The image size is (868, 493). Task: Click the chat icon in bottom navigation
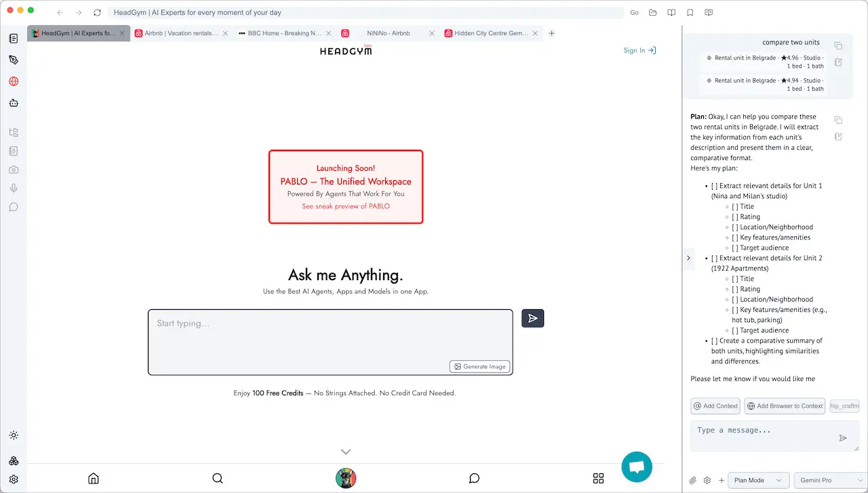tap(475, 478)
